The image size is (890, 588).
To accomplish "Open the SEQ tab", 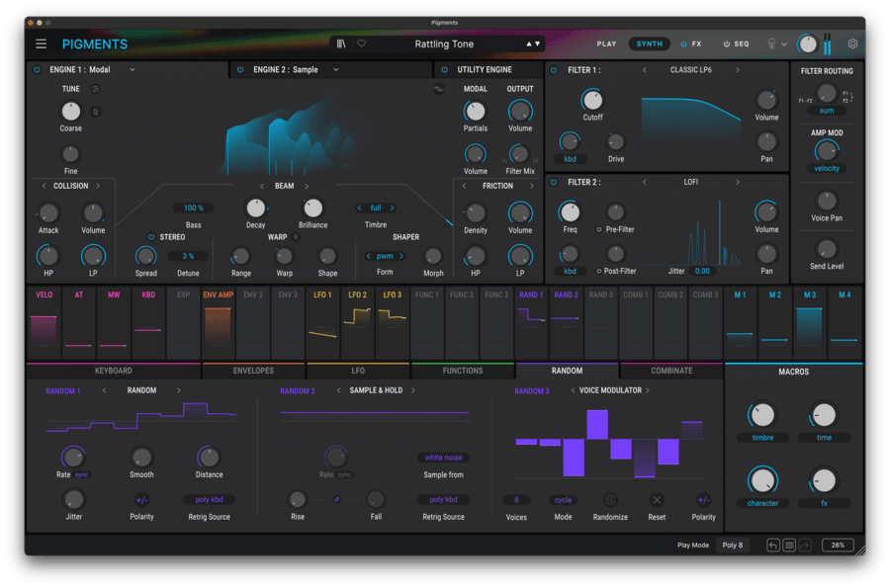I will coord(739,43).
